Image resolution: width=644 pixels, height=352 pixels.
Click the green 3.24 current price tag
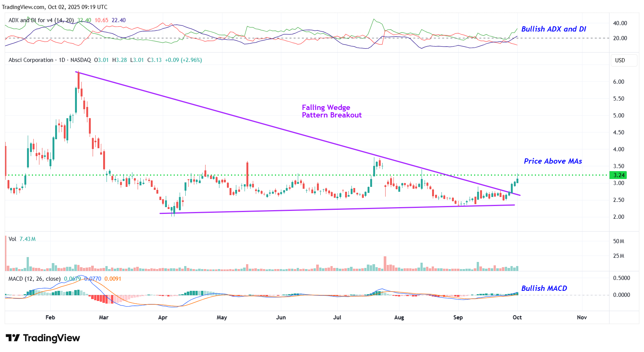[x=618, y=175]
